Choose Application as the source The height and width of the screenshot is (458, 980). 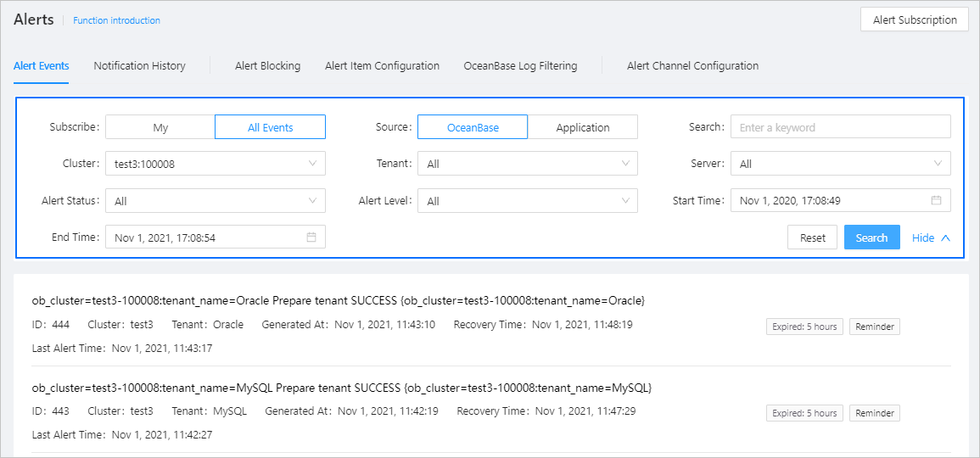[x=583, y=127]
